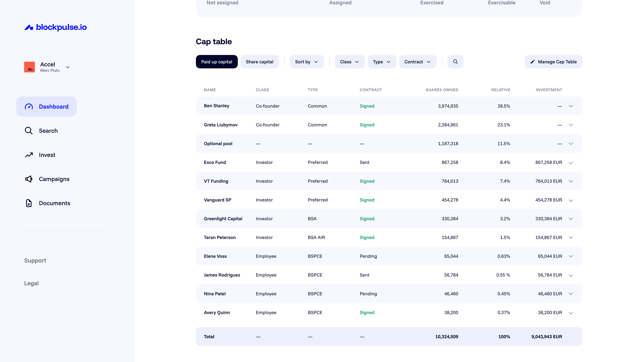
Task: Switch to Share capital view
Action: (259, 62)
